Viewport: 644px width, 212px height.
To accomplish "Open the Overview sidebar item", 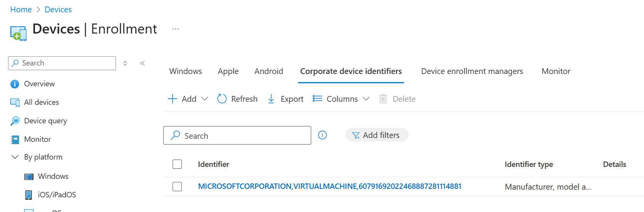I will pyautogui.click(x=39, y=84).
